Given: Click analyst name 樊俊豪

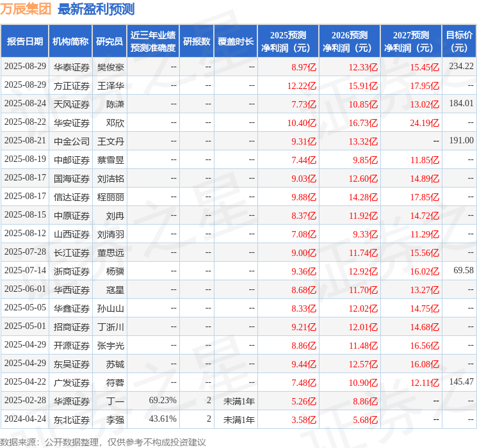Looking at the screenshot, I should coord(111,67).
